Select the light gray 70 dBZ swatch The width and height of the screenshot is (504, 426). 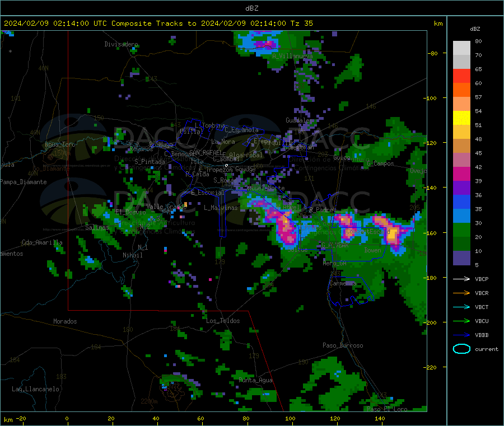461,48
